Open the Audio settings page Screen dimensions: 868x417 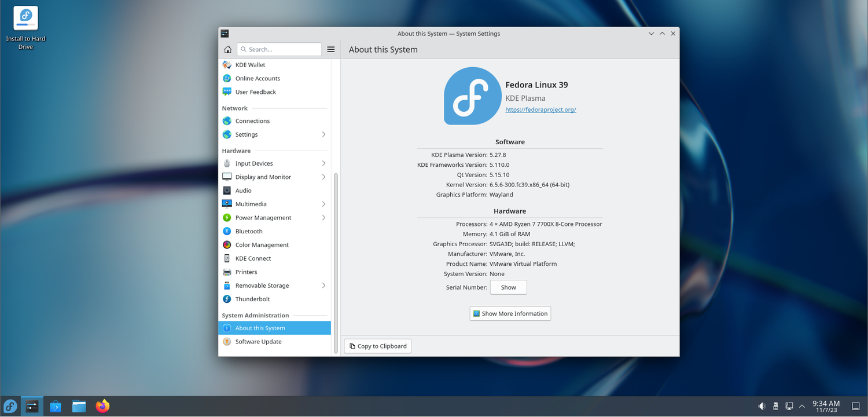click(274, 191)
